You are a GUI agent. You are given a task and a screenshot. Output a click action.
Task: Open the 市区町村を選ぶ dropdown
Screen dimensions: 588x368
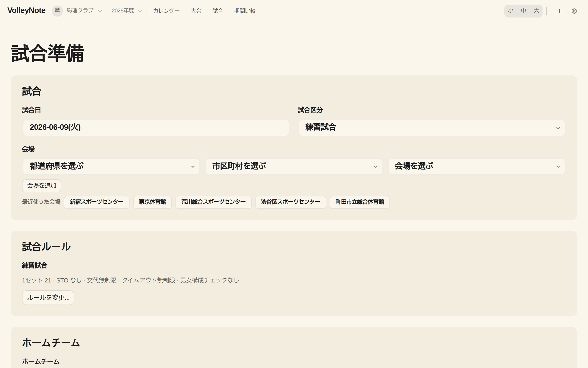(294, 167)
